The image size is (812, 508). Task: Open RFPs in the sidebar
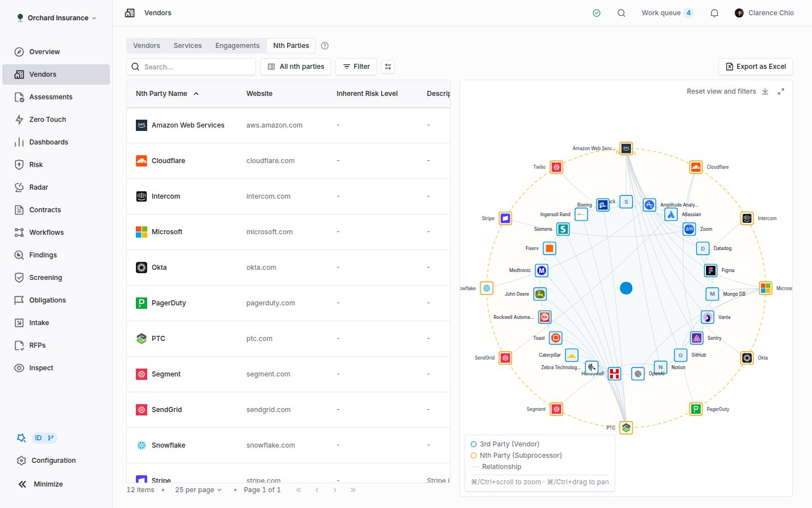coord(56,345)
